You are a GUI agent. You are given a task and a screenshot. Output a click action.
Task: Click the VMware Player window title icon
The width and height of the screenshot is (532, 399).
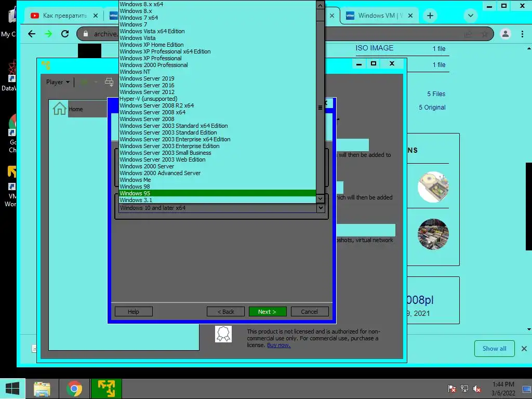(46, 65)
